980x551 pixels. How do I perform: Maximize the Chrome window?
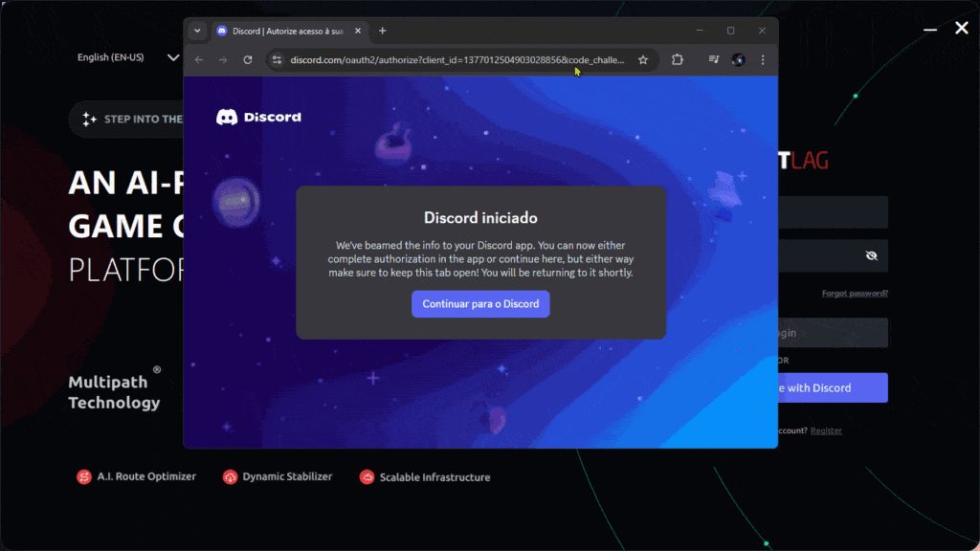point(730,31)
